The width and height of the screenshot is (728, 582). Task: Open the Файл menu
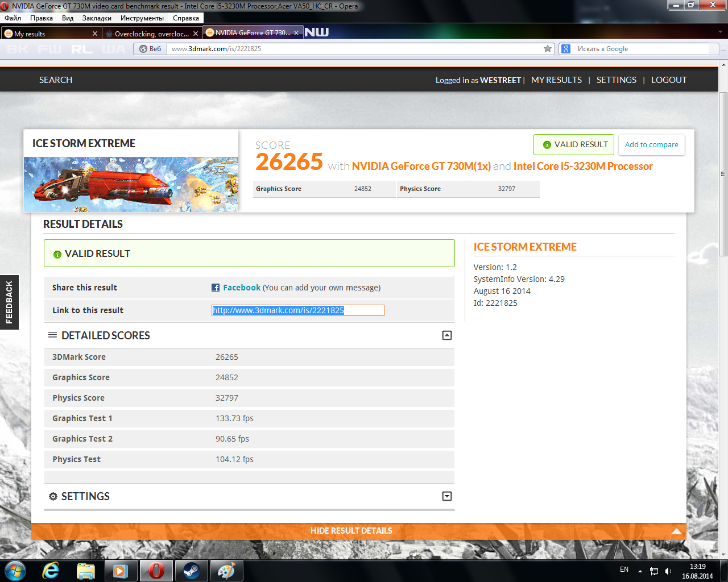(13, 18)
